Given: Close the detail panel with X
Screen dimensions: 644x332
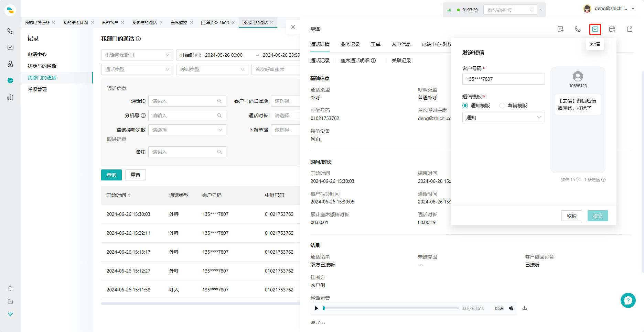Looking at the screenshot, I should pyautogui.click(x=293, y=27).
